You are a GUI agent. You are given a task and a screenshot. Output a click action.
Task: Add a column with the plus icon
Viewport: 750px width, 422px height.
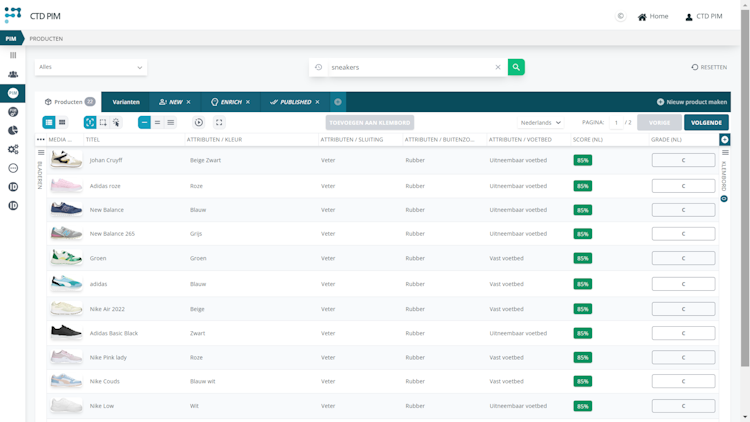[725, 139]
